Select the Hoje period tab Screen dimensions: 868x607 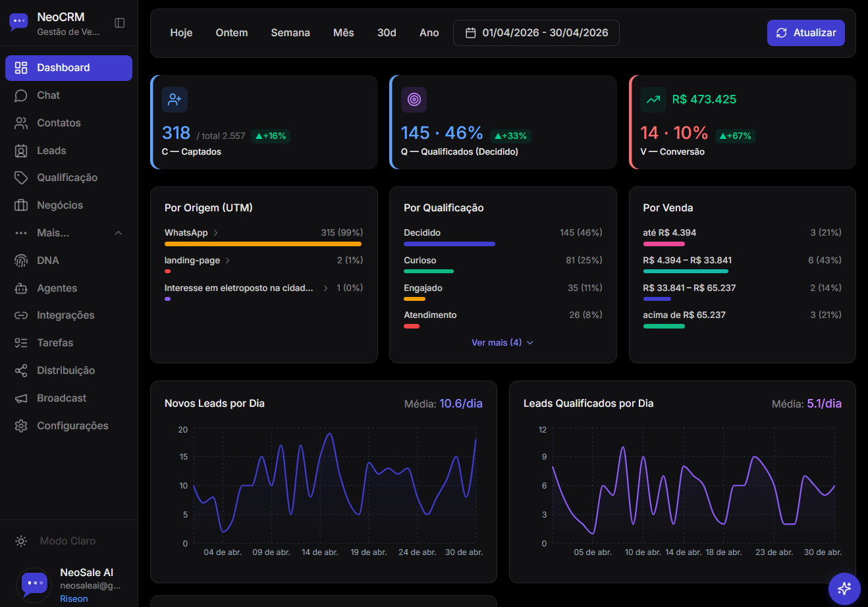point(181,33)
